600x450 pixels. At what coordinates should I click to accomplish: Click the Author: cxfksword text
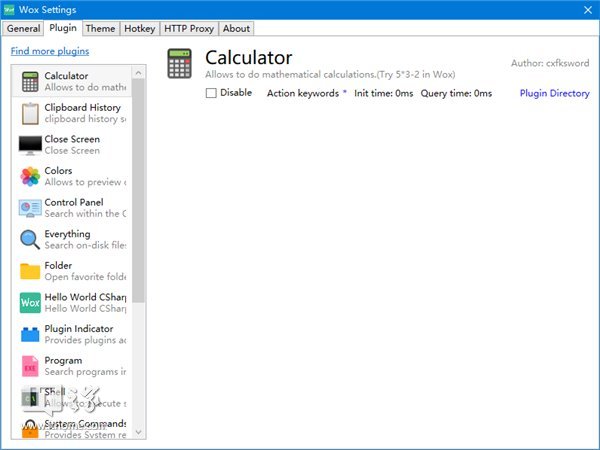(x=550, y=63)
